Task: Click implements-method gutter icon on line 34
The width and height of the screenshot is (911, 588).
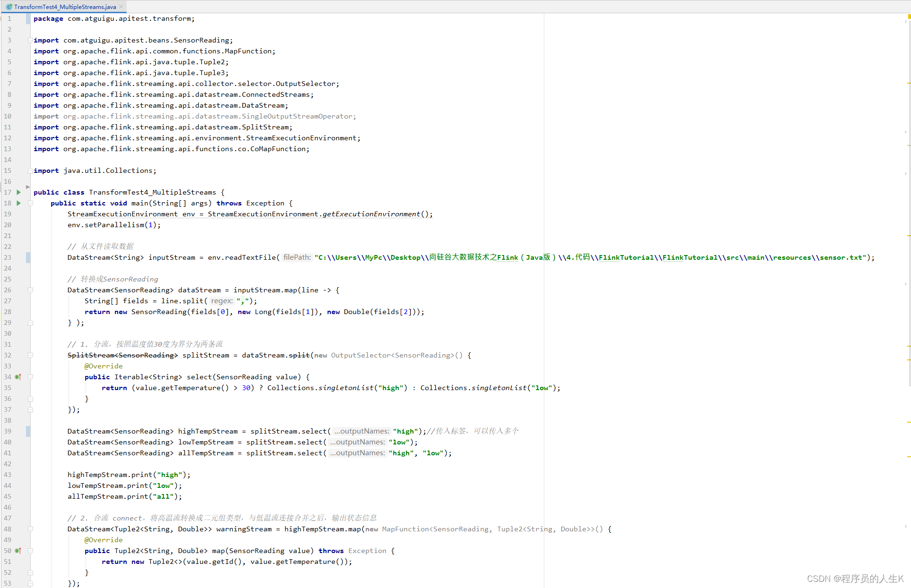Action: tap(18, 377)
